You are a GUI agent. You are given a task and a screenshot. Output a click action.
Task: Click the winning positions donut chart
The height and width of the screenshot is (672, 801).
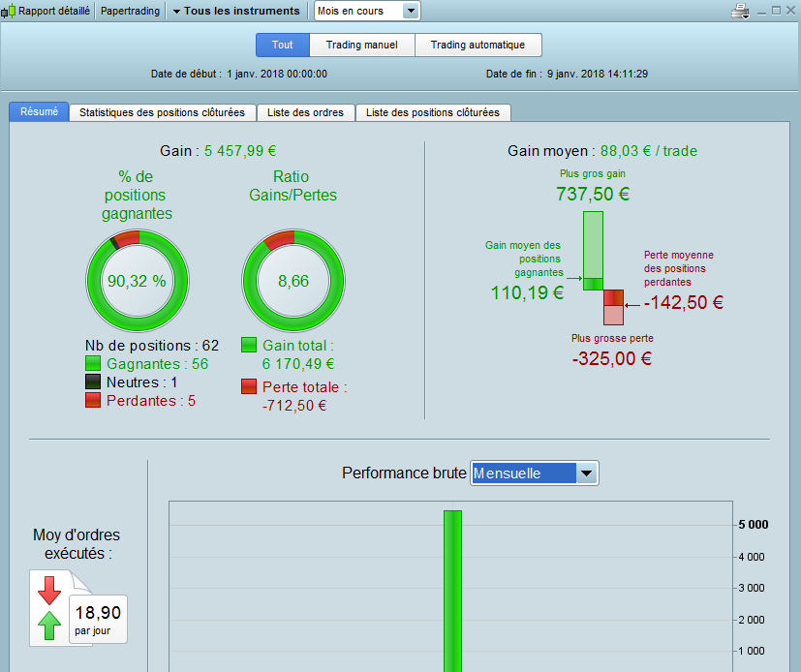click(x=138, y=281)
